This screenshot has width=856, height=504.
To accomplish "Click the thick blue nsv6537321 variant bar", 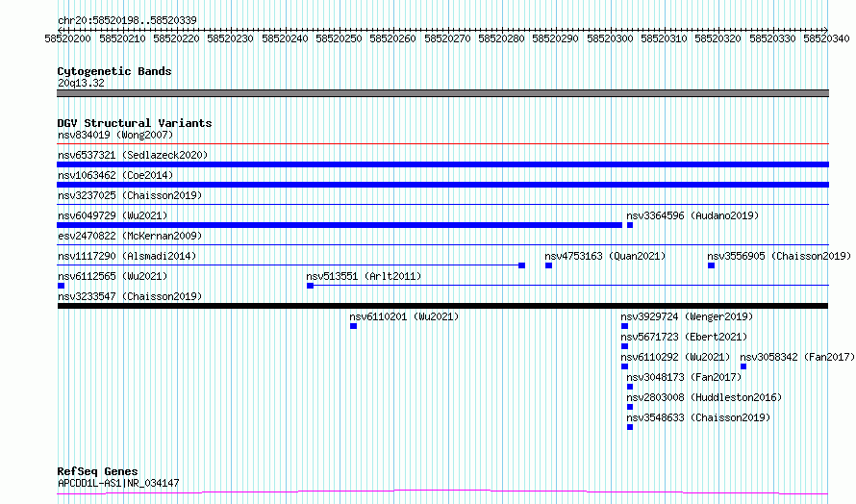I will [442, 164].
